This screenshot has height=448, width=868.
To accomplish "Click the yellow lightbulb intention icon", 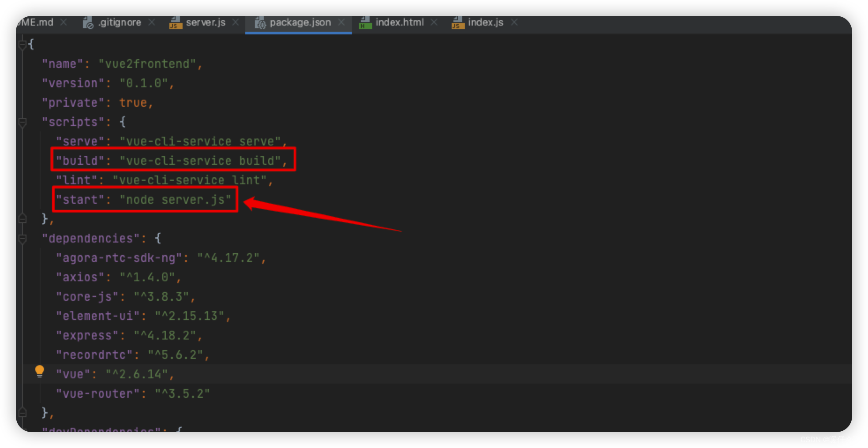I will (40, 371).
